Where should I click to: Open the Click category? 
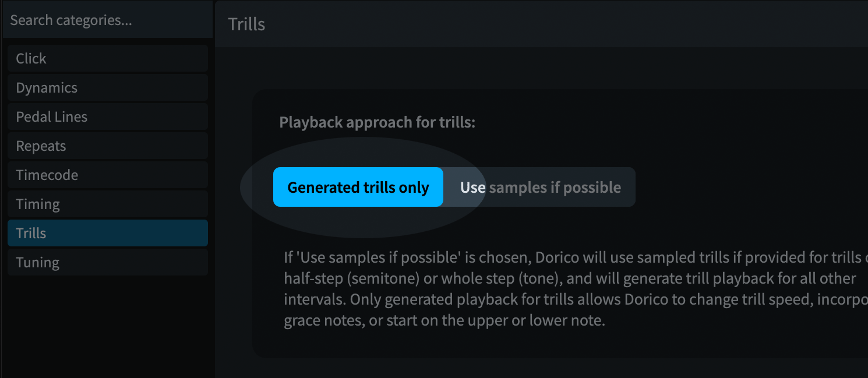pyautogui.click(x=107, y=58)
